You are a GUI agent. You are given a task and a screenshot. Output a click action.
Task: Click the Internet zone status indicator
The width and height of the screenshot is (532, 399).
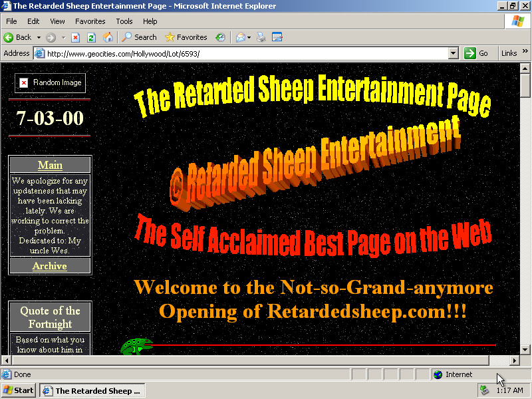pyautogui.click(x=453, y=374)
